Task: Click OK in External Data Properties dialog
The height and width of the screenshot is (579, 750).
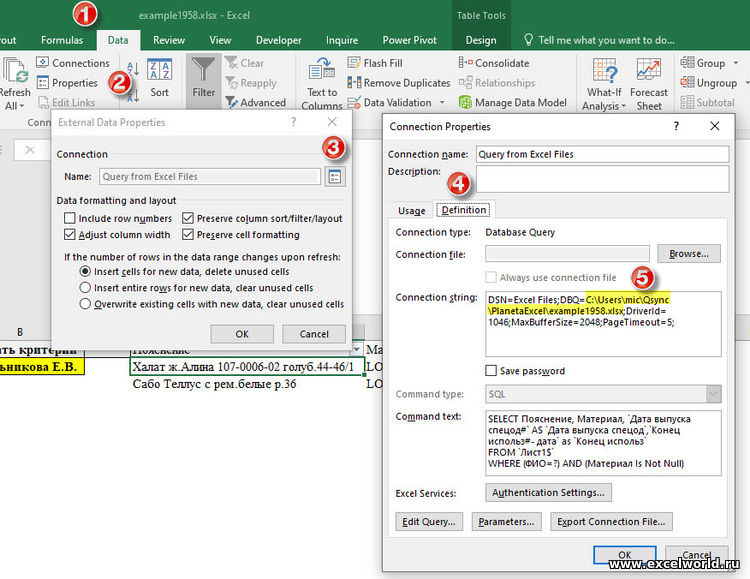Action: (x=242, y=334)
